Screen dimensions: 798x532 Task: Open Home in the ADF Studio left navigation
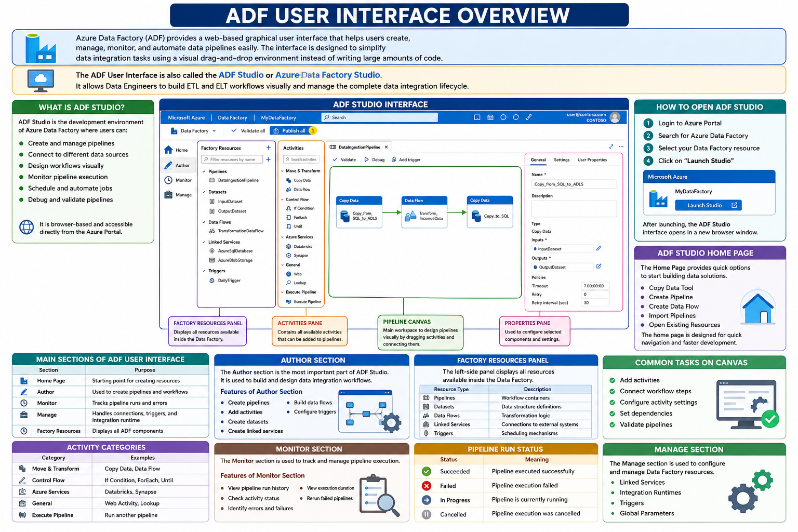(176, 150)
